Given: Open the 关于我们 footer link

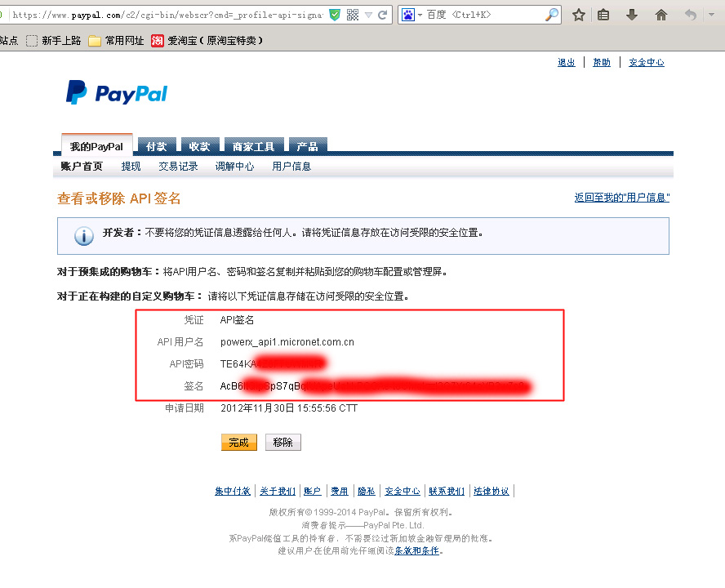Looking at the screenshot, I should point(278,491).
